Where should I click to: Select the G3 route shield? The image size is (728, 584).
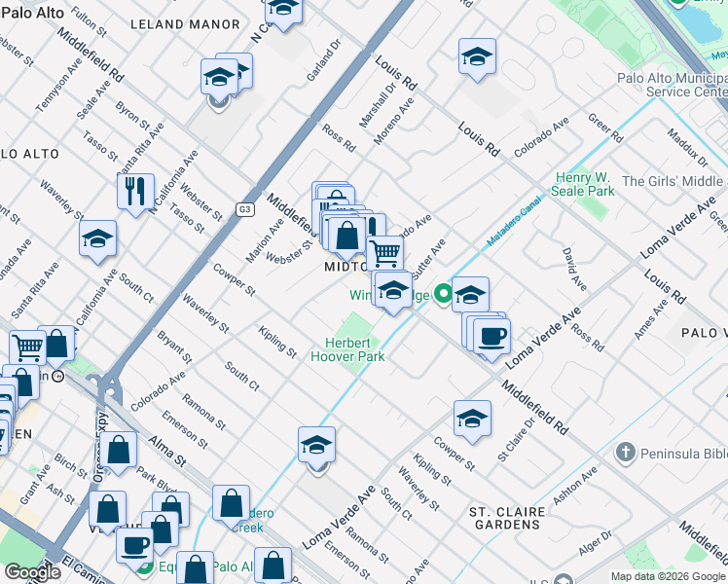244,209
